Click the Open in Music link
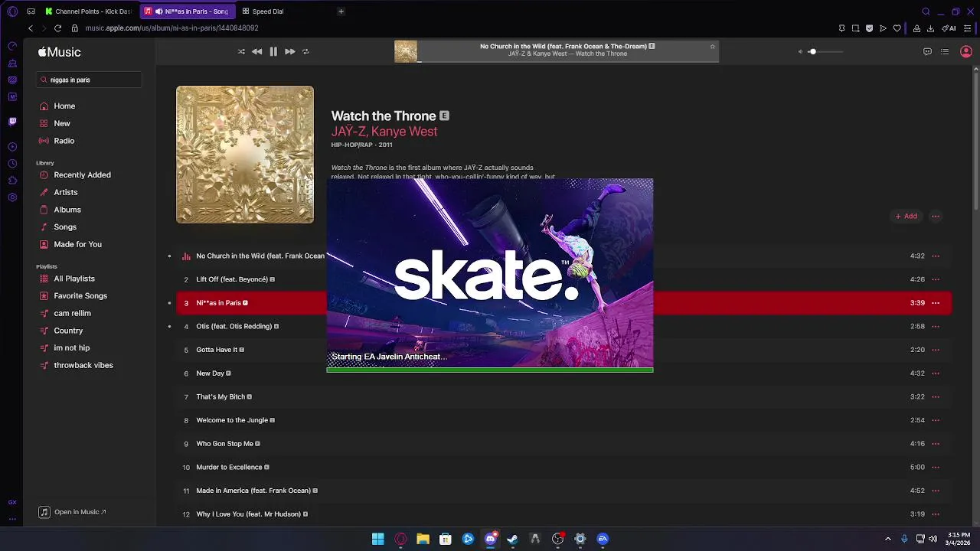Image resolution: width=980 pixels, height=551 pixels. pyautogui.click(x=73, y=512)
